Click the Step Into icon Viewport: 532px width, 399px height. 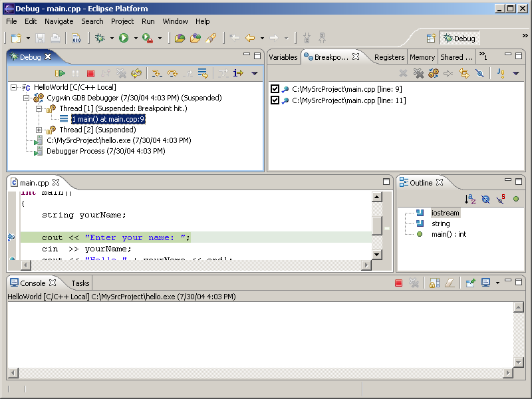click(x=157, y=74)
